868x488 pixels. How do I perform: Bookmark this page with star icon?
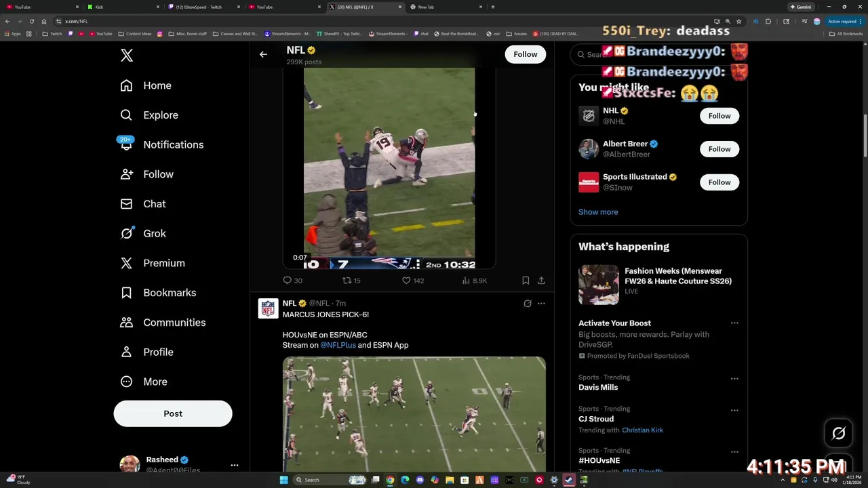tap(739, 21)
